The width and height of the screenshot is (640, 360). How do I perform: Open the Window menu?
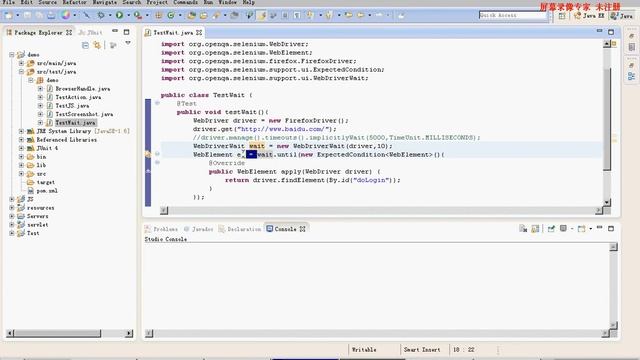[x=227, y=2]
